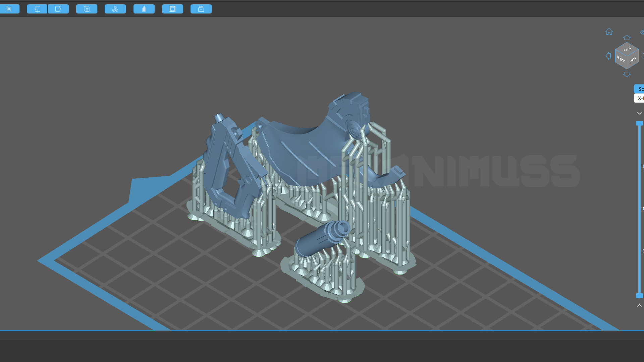Rotate view left with the left arrow

click(x=608, y=56)
